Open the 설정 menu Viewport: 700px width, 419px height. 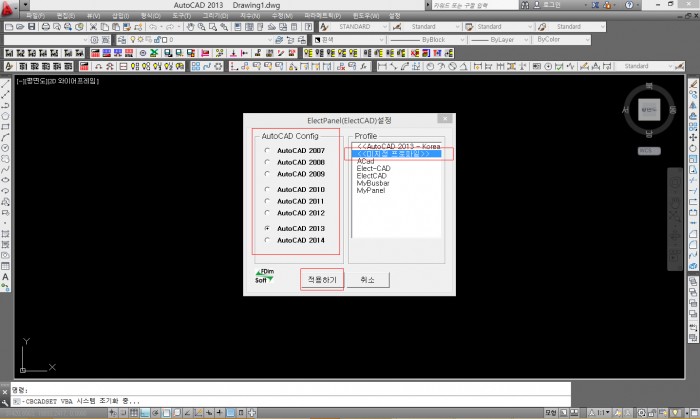click(x=394, y=16)
